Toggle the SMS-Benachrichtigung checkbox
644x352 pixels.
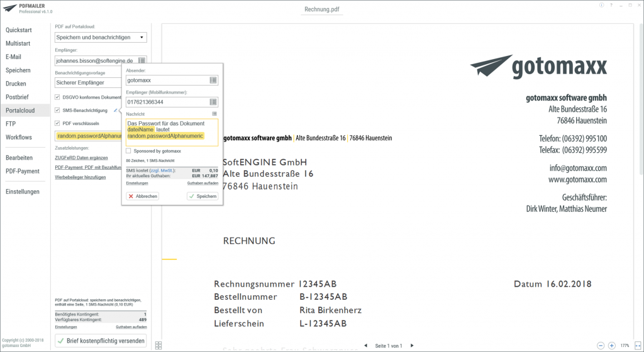[57, 111]
